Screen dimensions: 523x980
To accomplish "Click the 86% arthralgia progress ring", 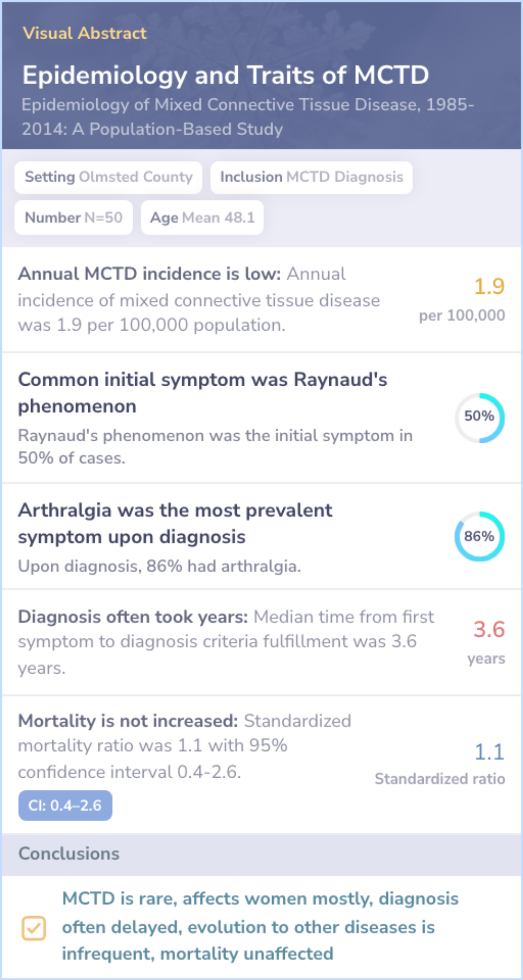I will (x=479, y=536).
